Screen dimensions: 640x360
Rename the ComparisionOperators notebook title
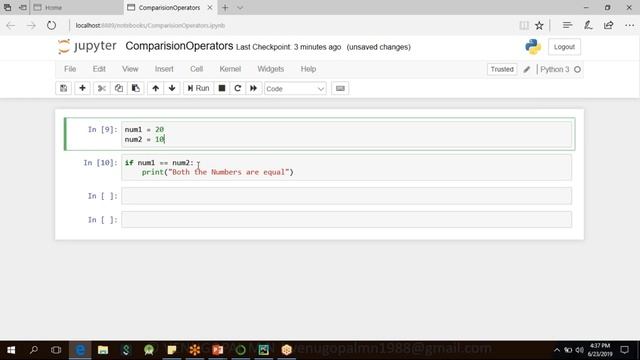coord(179,46)
